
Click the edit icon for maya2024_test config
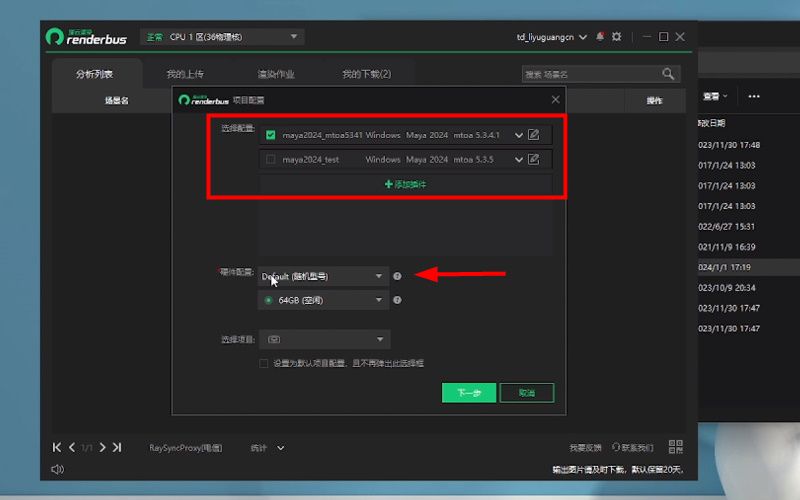click(x=534, y=159)
